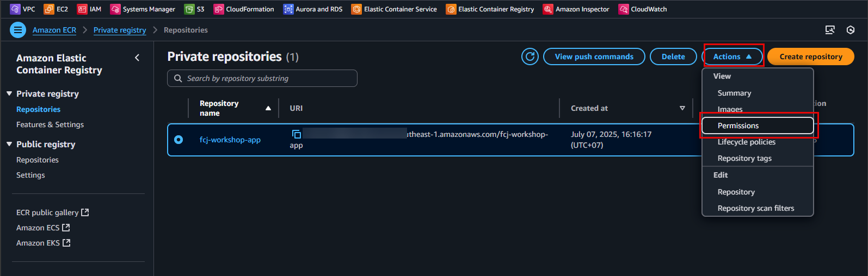Image resolution: width=868 pixels, height=276 pixels.
Task: Open the ECR public gallery link
Action: point(47,212)
